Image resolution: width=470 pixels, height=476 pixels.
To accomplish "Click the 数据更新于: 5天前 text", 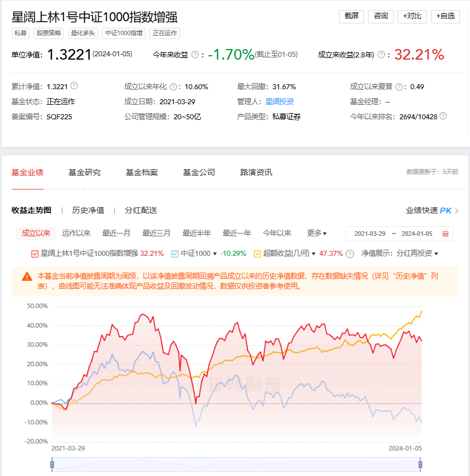I will (432, 172).
